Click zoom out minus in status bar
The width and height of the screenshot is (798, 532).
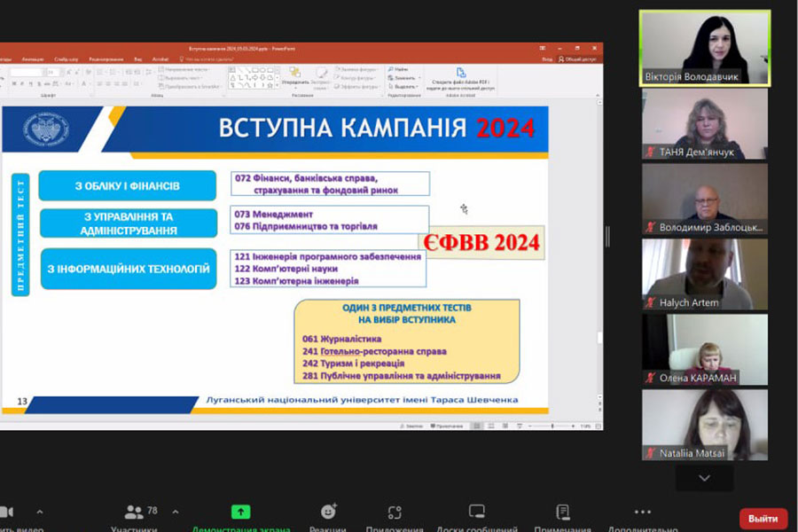click(530, 426)
